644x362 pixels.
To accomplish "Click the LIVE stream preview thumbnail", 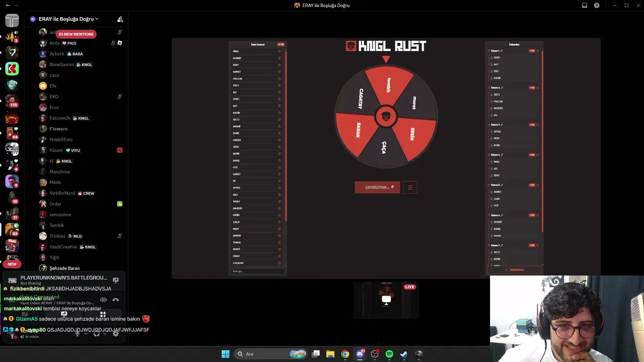I will [x=386, y=300].
